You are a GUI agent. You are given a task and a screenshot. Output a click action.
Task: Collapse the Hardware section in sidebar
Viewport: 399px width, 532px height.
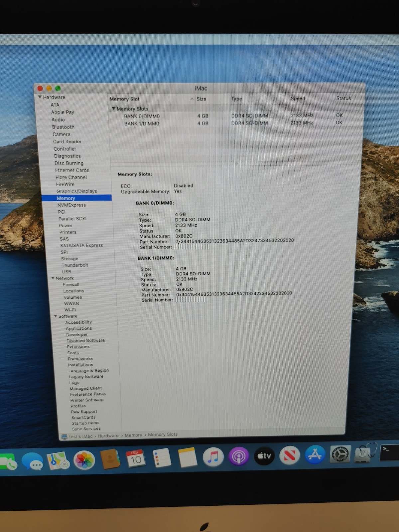[x=40, y=97]
